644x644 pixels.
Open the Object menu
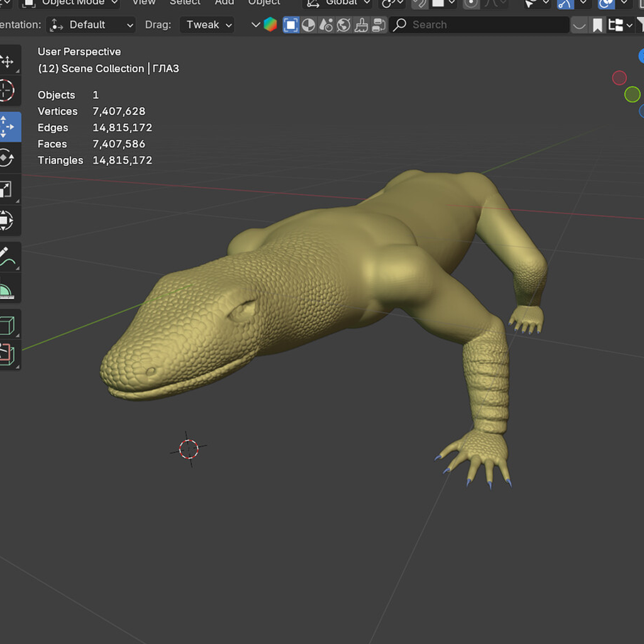click(264, 3)
